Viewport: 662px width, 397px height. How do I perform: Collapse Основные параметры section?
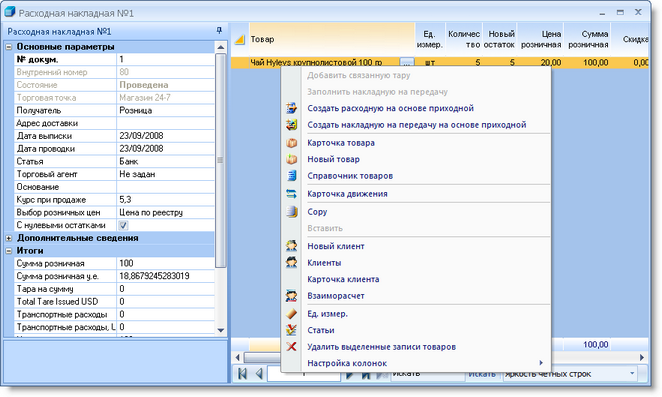8,47
